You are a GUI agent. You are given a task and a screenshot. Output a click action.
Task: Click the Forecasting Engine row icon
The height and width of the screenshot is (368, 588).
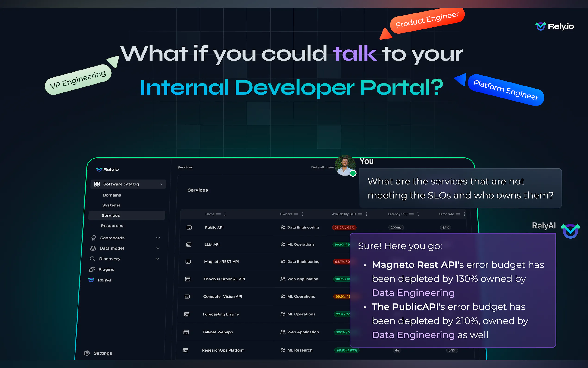187,314
